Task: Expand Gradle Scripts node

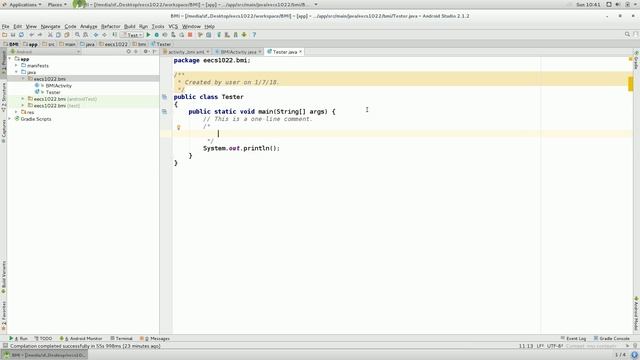Action: (10, 119)
